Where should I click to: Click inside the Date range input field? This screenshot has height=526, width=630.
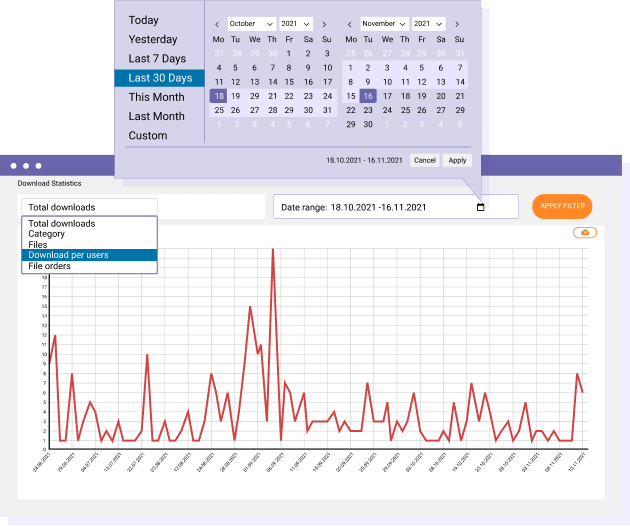396,207
